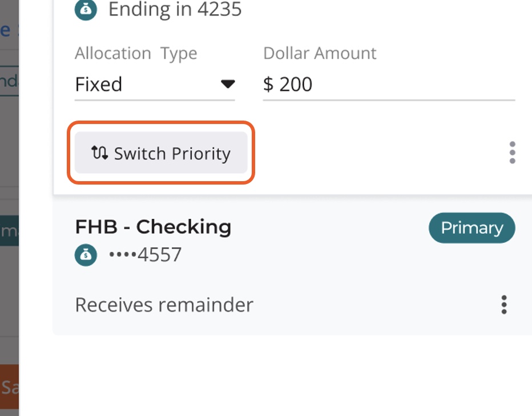Image resolution: width=532 pixels, height=416 pixels.
Task: Click the Ending in 4235 account label
Action: tap(175, 9)
